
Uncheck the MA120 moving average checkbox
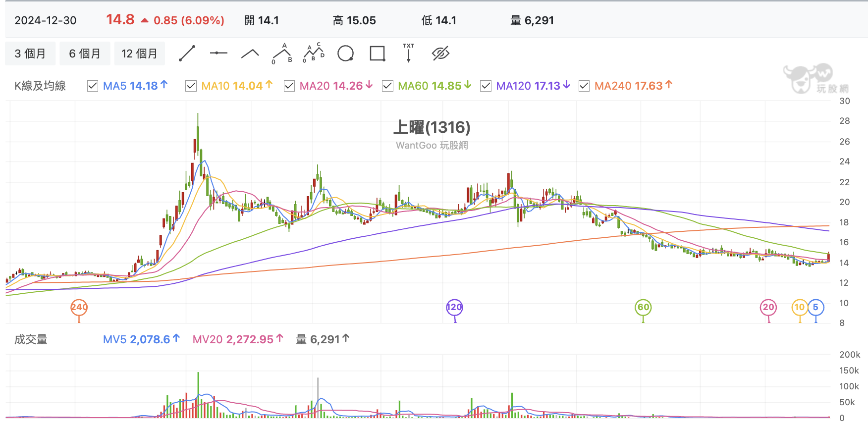pyautogui.click(x=486, y=86)
